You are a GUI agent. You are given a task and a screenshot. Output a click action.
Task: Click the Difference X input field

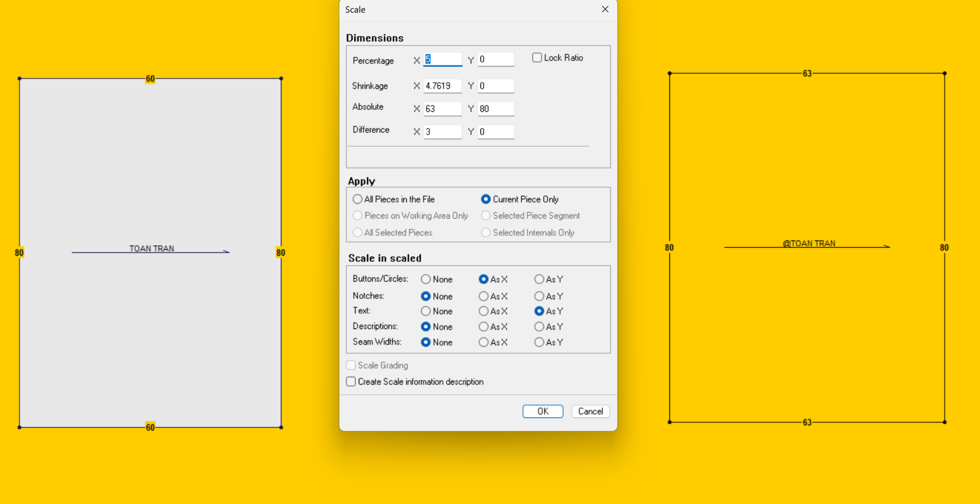point(442,132)
